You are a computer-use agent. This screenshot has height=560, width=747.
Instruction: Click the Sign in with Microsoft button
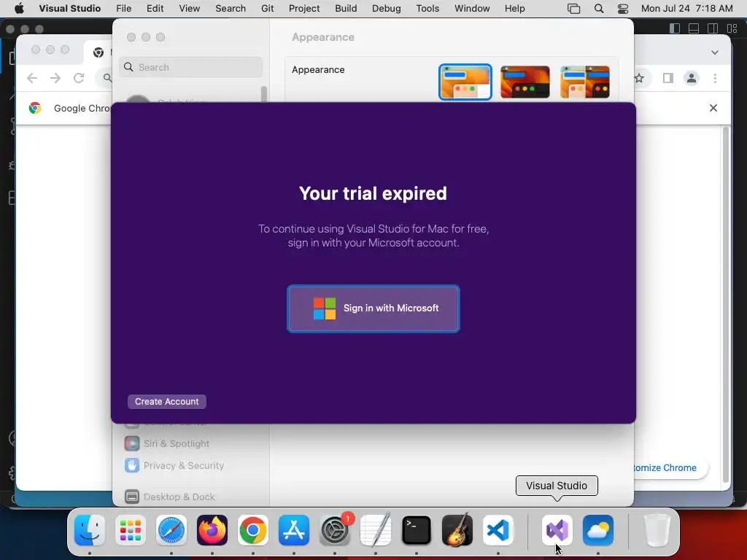[373, 308]
